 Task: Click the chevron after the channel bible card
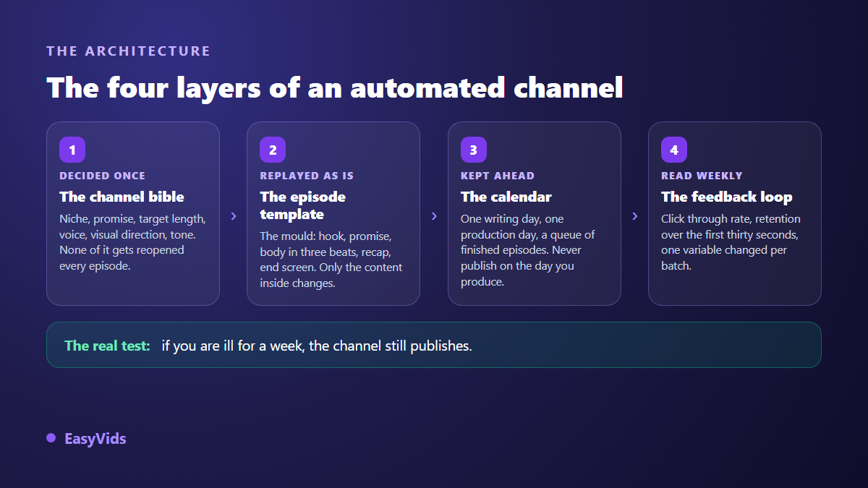click(233, 215)
